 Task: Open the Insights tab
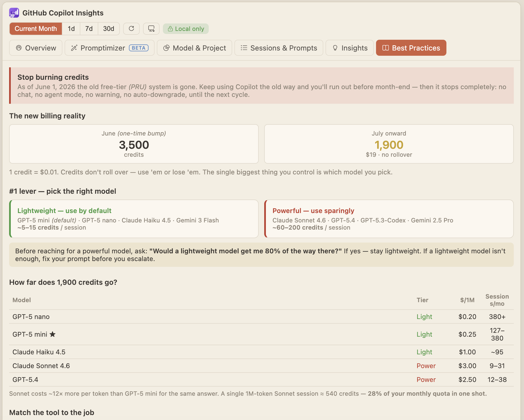(350, 48)
